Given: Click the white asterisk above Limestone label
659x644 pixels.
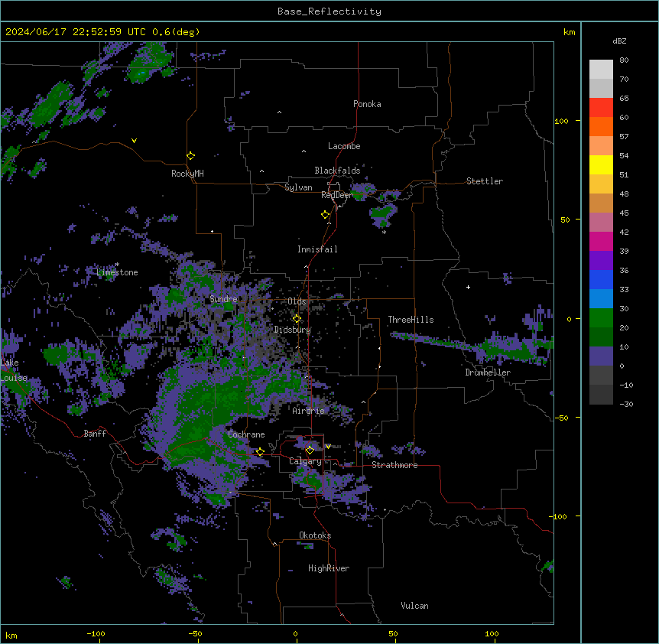Looking at the screenshot, I should pyautogui.click(x=117, y=265).
